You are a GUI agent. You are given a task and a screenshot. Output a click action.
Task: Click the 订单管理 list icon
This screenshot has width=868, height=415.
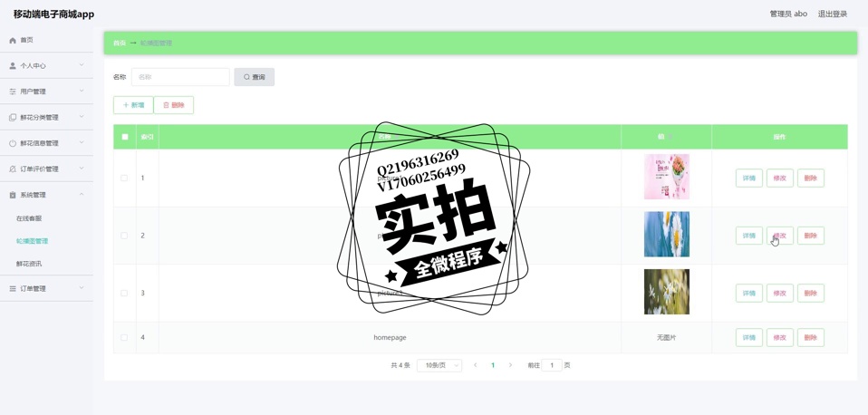point(13,289)
